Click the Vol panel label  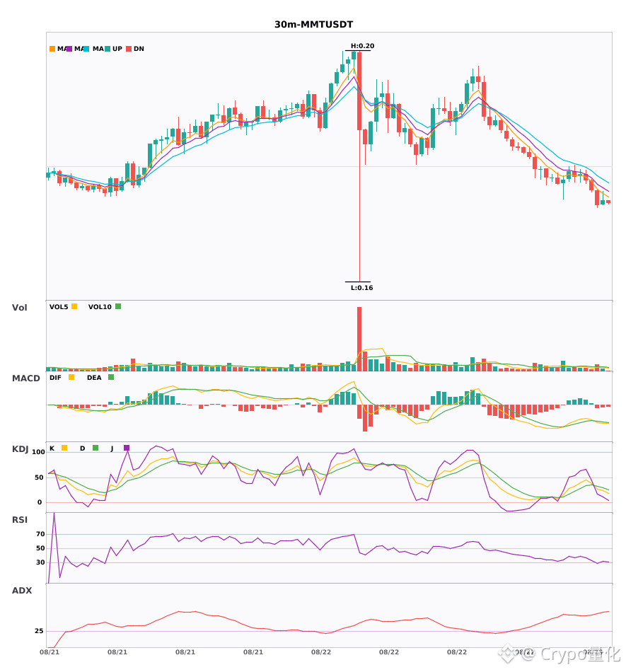point(19,307)
